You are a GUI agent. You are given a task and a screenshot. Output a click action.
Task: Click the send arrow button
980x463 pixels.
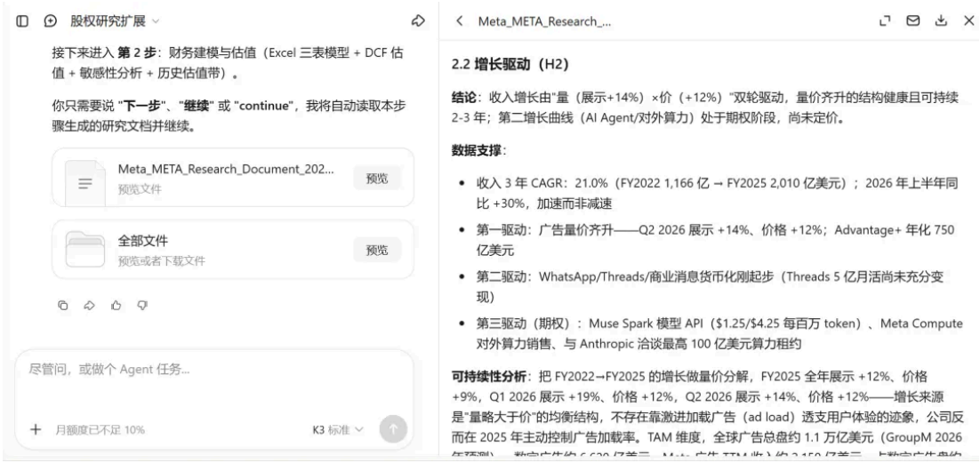(x=393, y=429)
